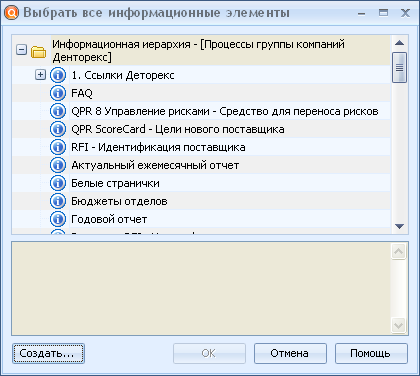
Task: Click info icon beside Бюджеты отделов
Action: tap(58, 201)
